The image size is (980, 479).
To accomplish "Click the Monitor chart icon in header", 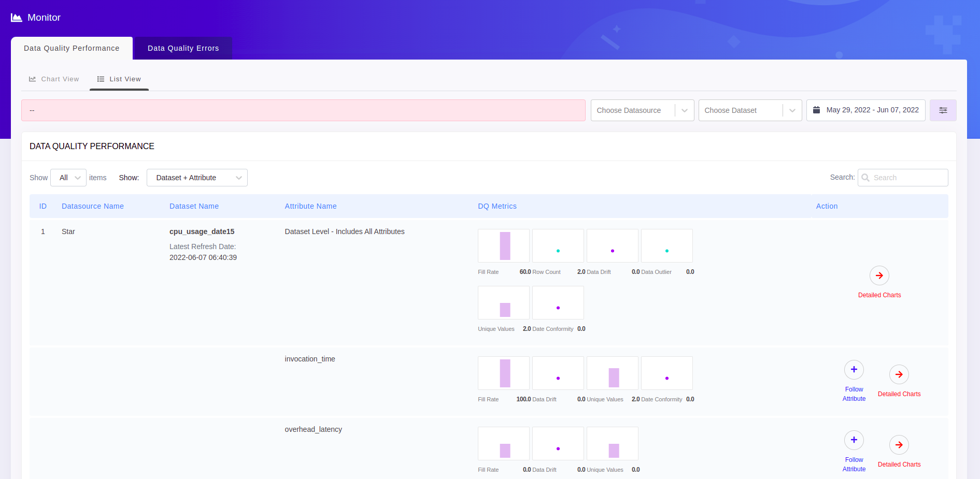I will (17, 18).
